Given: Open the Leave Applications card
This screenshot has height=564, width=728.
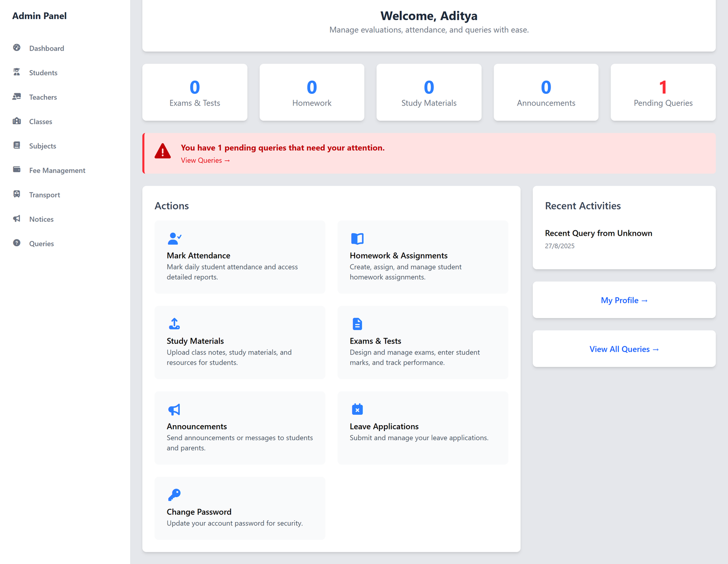Looking at the screenshot, I should [x=422, y=428].
